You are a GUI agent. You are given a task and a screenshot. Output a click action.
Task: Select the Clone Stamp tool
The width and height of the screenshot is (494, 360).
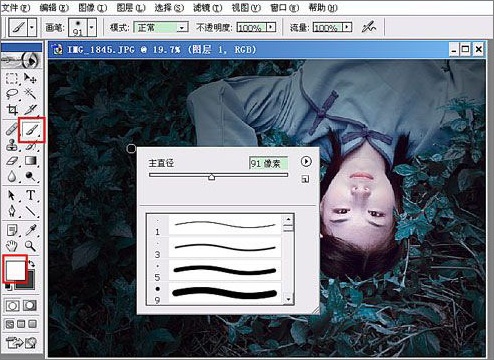pyautogui.click(x=12, y=145)
